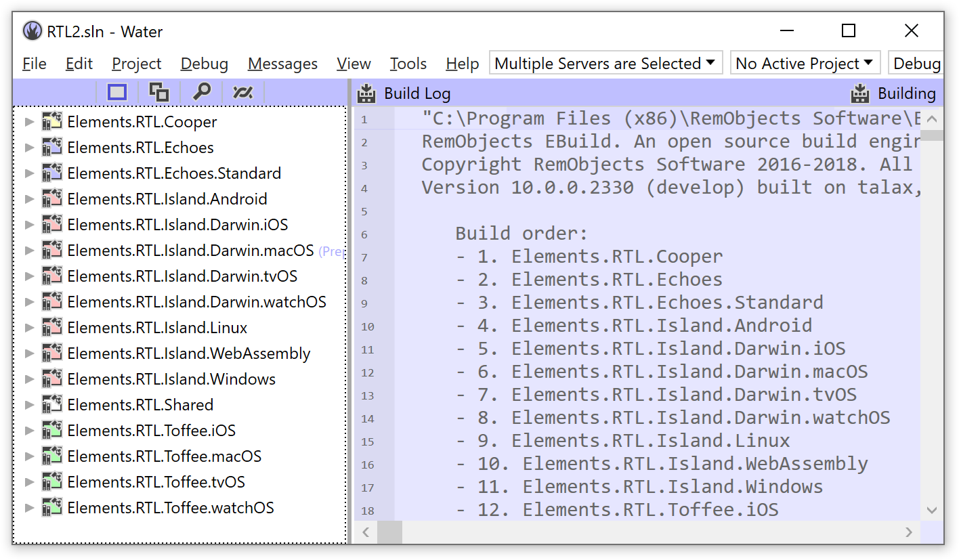The width and height of the screenshot is (959, 560).
Task: Open the Debug configuration dropdown
Action: click(916, 64)
